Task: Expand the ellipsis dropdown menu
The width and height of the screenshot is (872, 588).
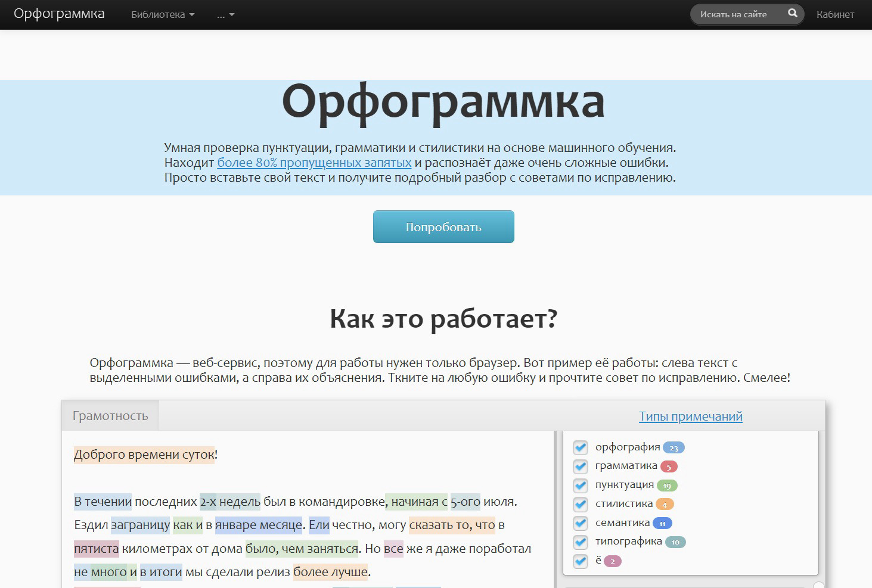Action: pos(226,15)
